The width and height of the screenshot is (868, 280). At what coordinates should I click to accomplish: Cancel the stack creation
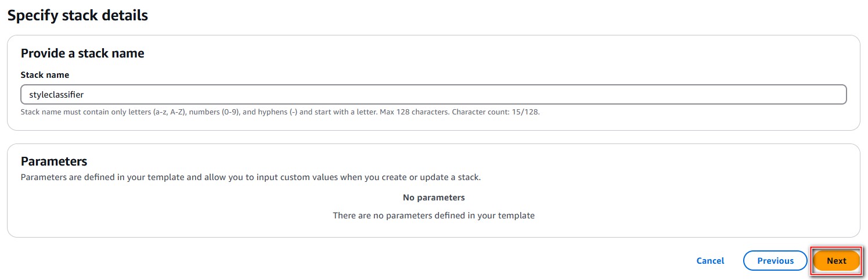pyautogui.click(x=710, y=261)
